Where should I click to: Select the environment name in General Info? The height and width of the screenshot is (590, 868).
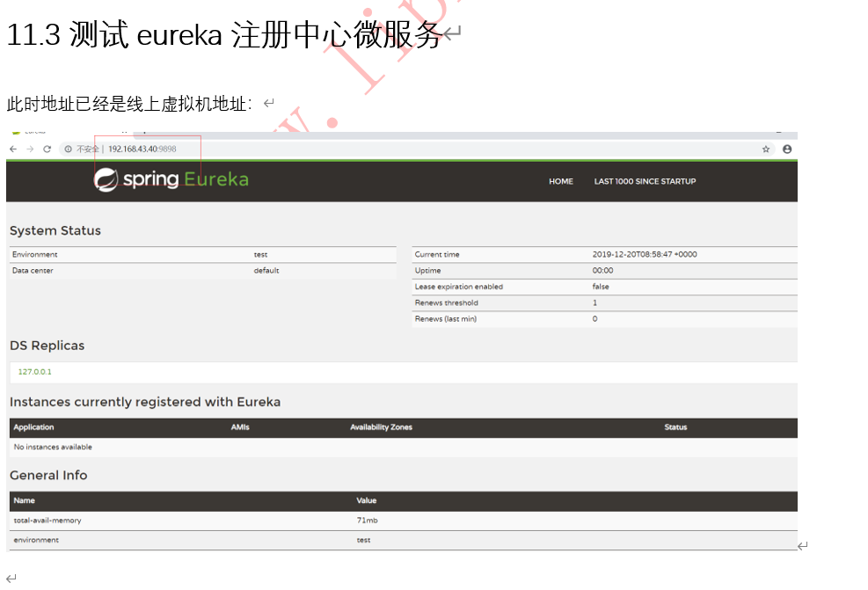pos(36,540)
